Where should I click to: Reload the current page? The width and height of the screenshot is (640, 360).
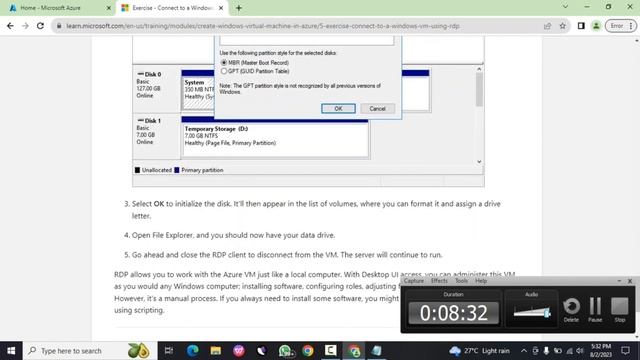40,26
